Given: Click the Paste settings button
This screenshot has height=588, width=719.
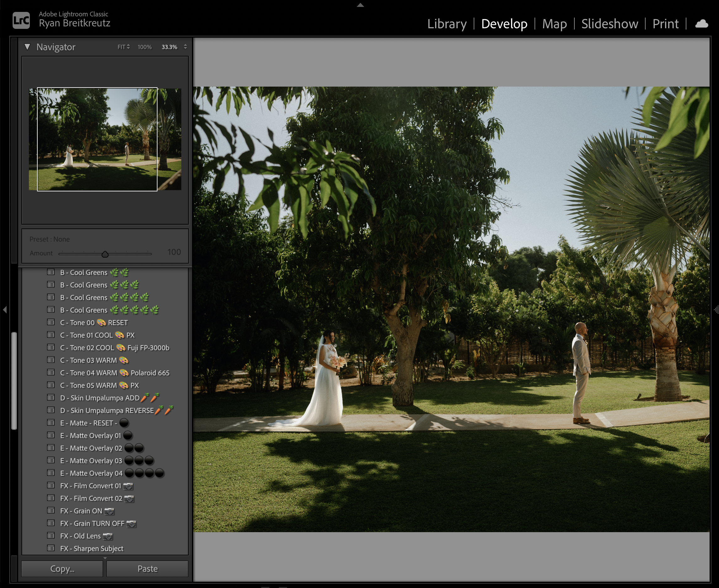Looking at the screenshot, I should (147, 569).
